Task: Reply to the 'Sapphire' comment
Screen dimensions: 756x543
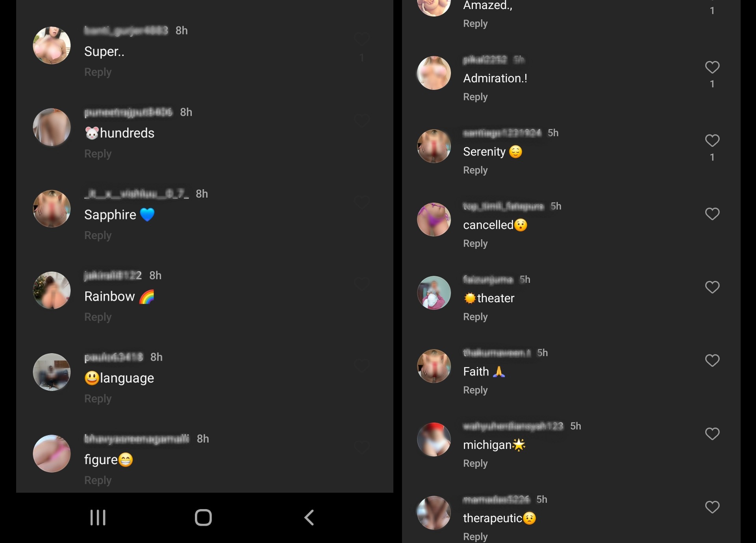Action: (97, 235)
